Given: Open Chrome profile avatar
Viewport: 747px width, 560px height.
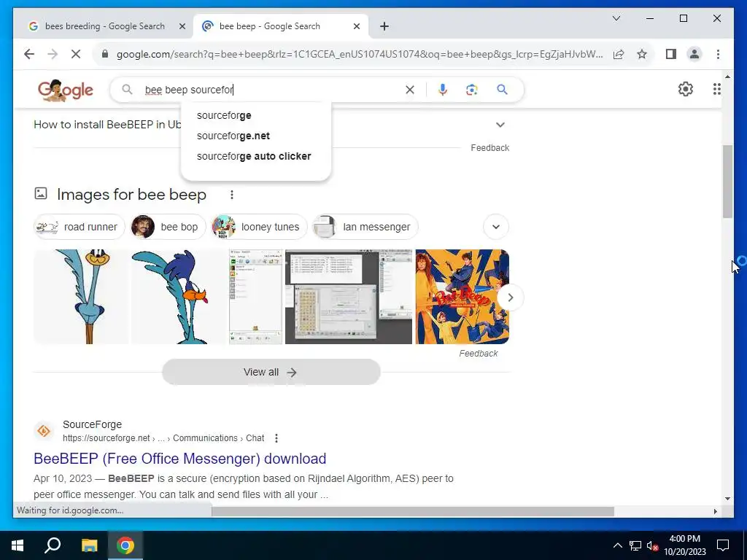Looking at the screenshot, I should (694, 54).
